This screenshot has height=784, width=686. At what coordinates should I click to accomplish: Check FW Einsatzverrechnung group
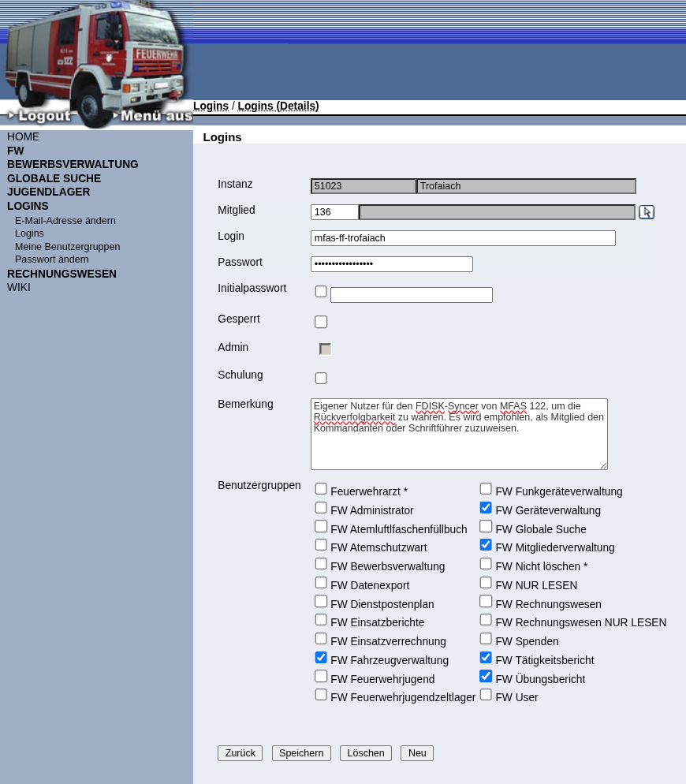321,639
